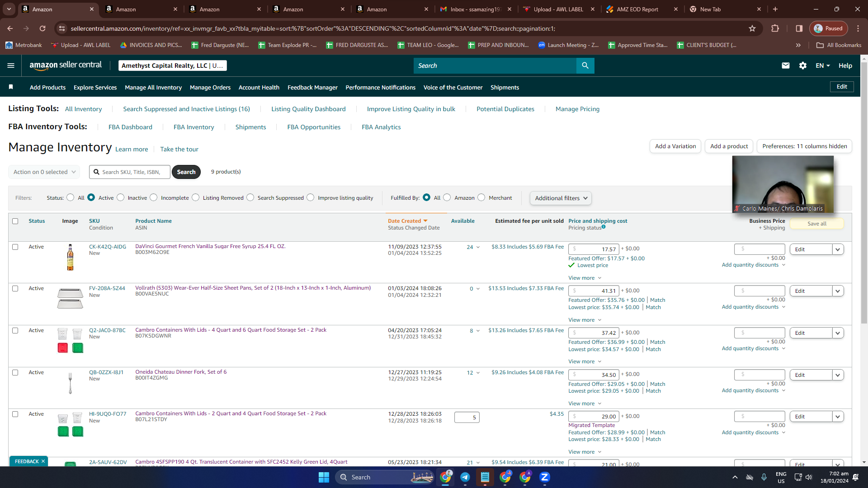Switch to the AMZ EOD Report tab
The image size is (868, 488).
[x=642, y=9]
